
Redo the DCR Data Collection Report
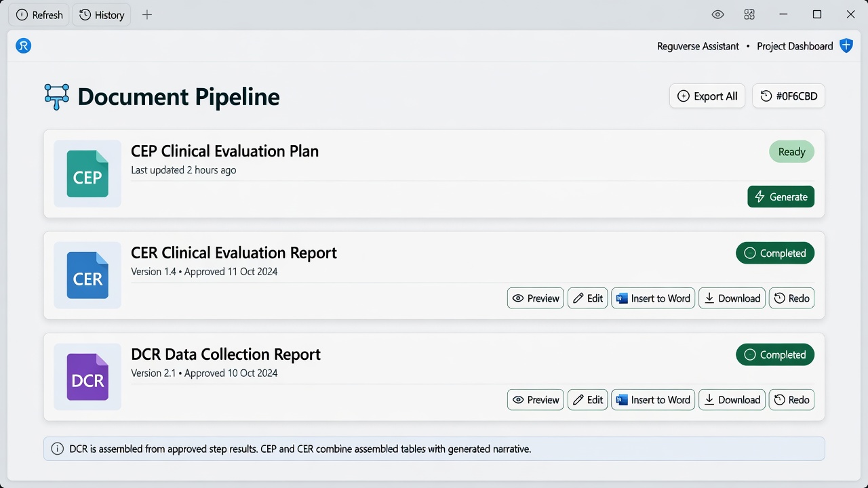coord(791,400)
